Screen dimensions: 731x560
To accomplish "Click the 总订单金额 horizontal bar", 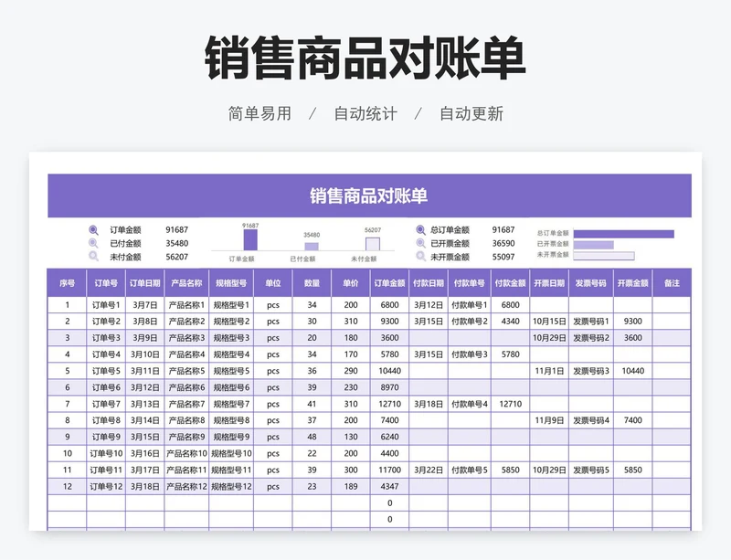I will tap(624, 234).
